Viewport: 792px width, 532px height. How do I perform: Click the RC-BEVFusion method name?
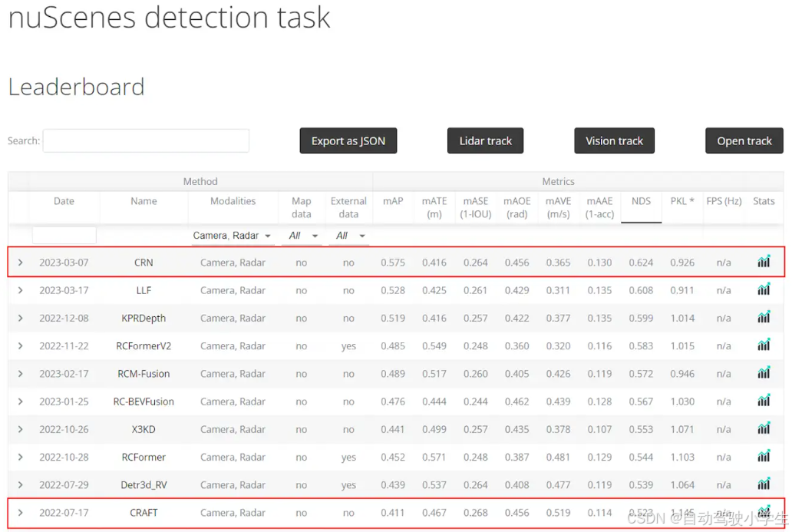pyautogui.click(x=144, y=401)
